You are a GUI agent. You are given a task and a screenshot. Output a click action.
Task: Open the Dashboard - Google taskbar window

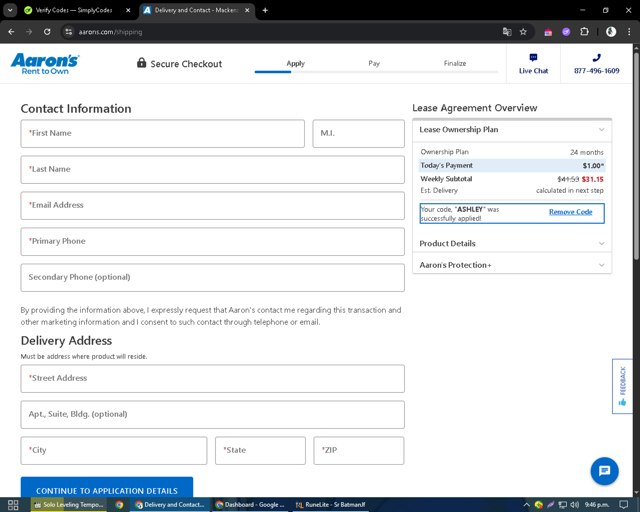(250, 505)
